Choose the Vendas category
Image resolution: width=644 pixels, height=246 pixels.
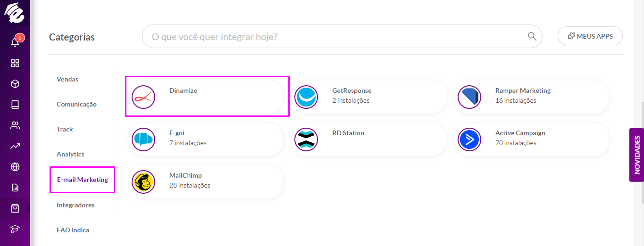pos(67,79)
